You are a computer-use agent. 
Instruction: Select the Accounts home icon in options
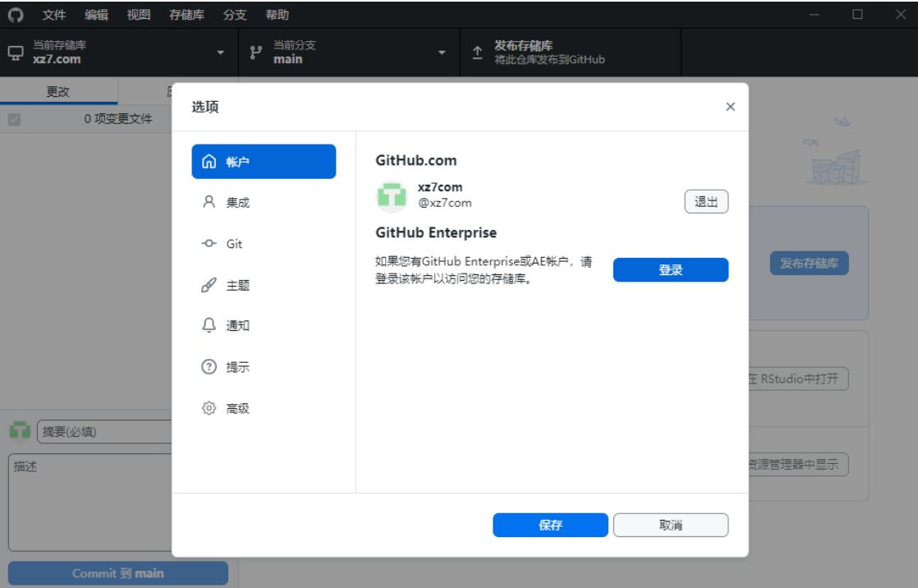coord(209,162)
